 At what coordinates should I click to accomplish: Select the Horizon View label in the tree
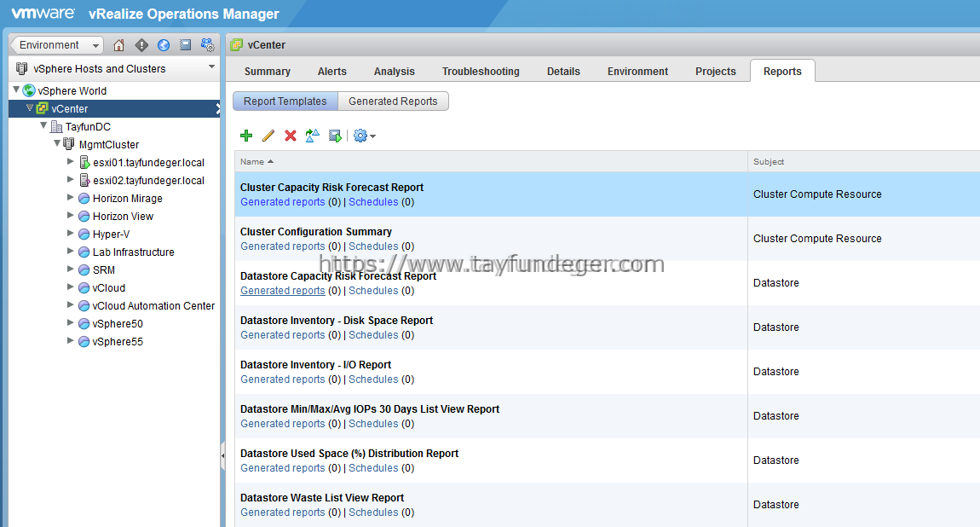click(x=123, y=217)
